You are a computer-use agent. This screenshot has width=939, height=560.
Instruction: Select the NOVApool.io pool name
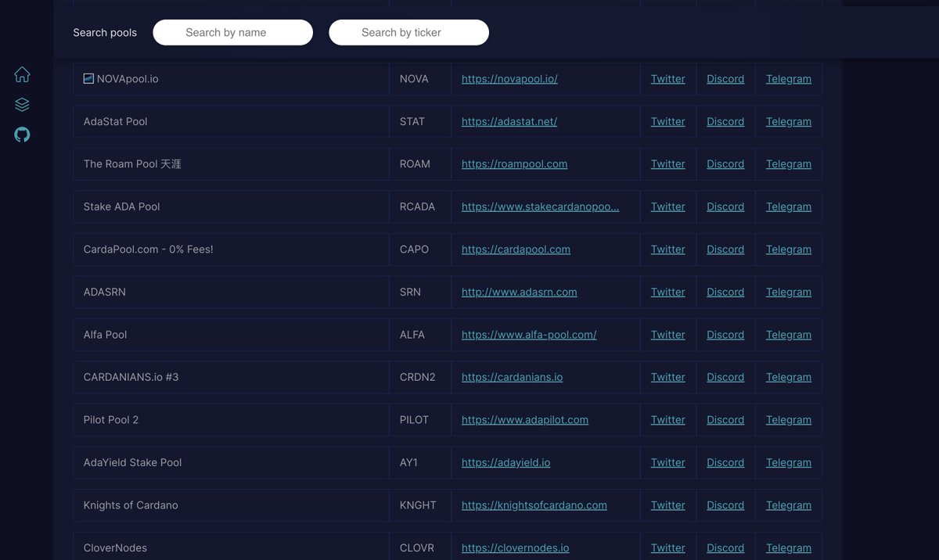pos(128,79)
